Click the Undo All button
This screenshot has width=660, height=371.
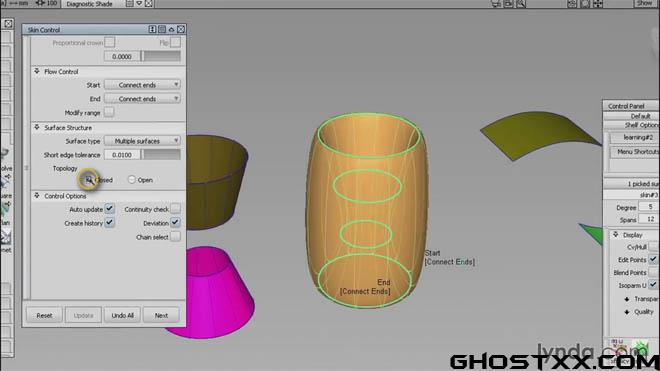[122, 315]
